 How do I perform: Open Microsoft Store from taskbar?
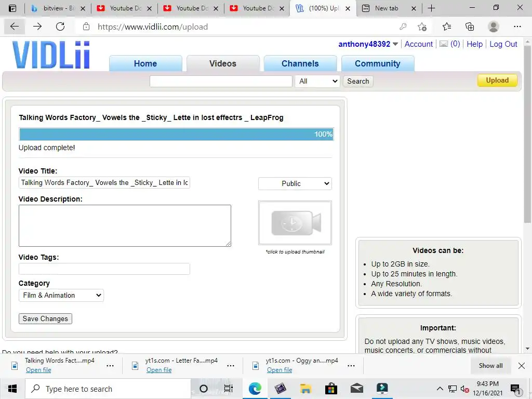click(331, 389)
